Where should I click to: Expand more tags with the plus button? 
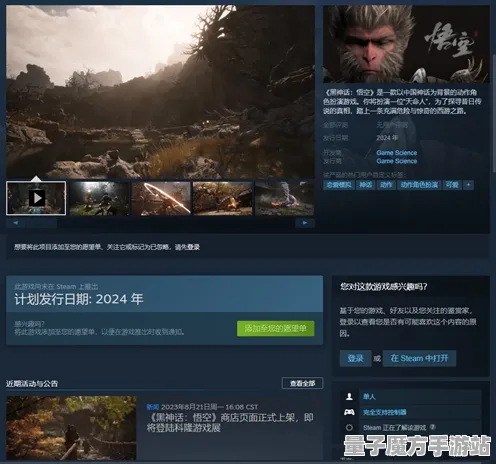[x=468, y=185]
